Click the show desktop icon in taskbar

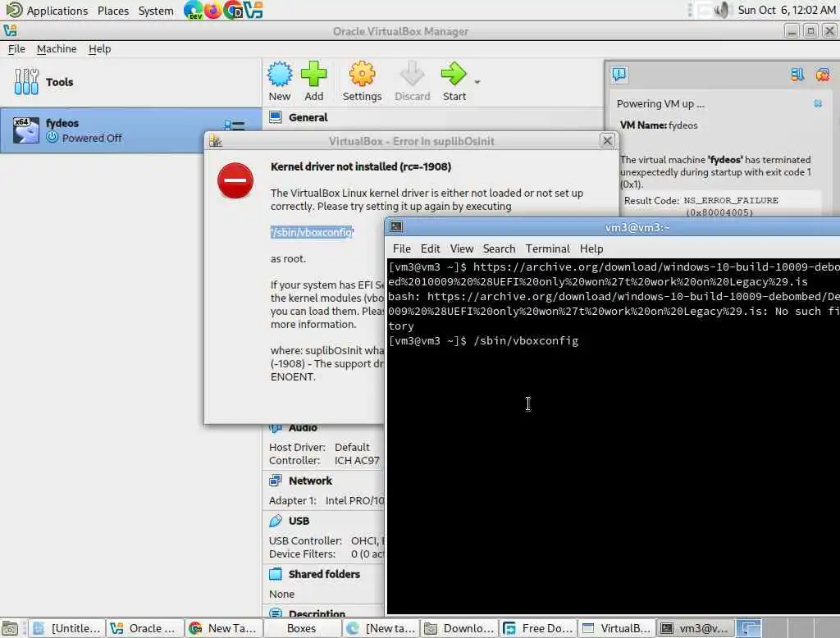point(10,628)
